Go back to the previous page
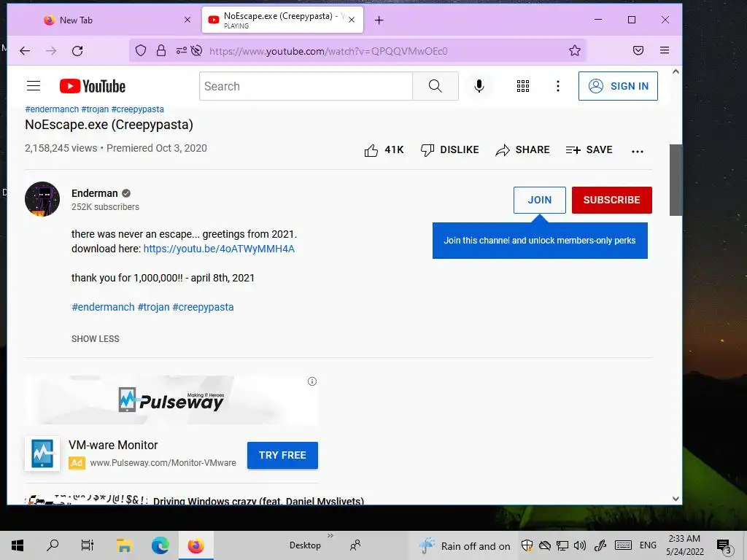Screen dimensions: 747x560 25,50
